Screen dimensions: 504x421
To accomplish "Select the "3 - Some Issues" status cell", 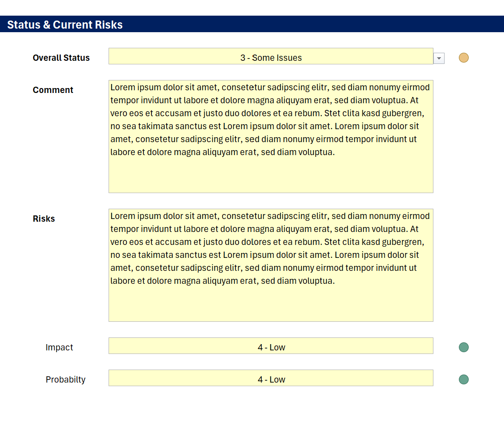I will pos(271,58).
